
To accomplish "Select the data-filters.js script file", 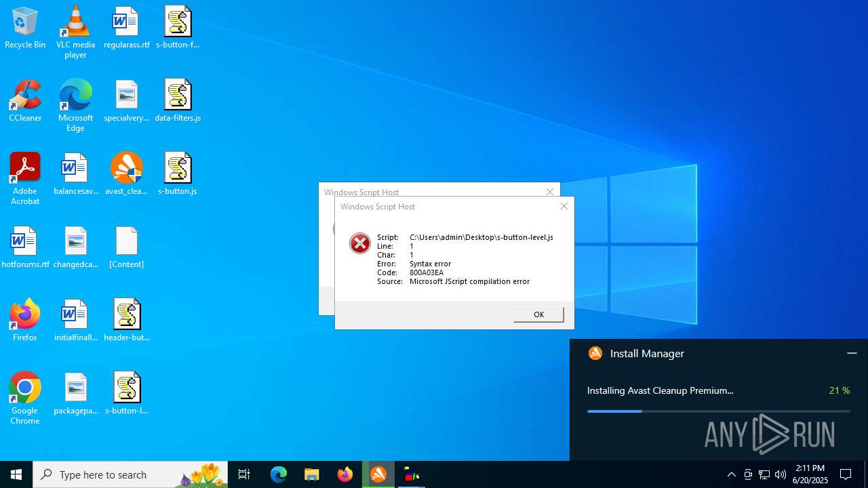I will [178, 102].
